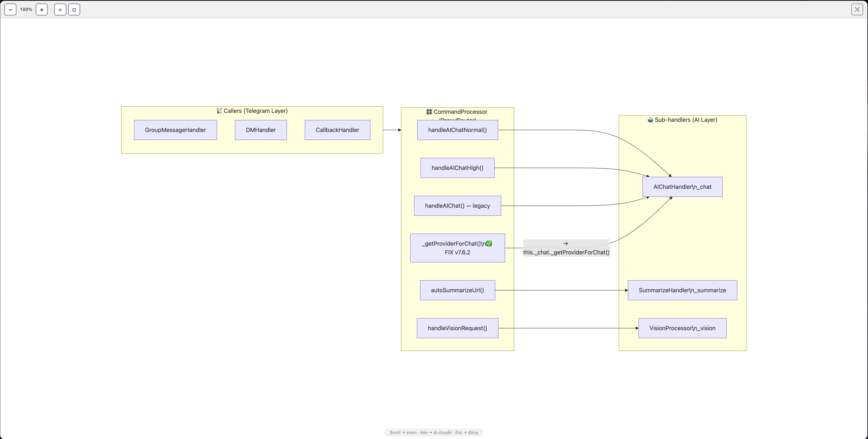Select the _getProviderForChat() FIX v7.6.2 node

457,248
